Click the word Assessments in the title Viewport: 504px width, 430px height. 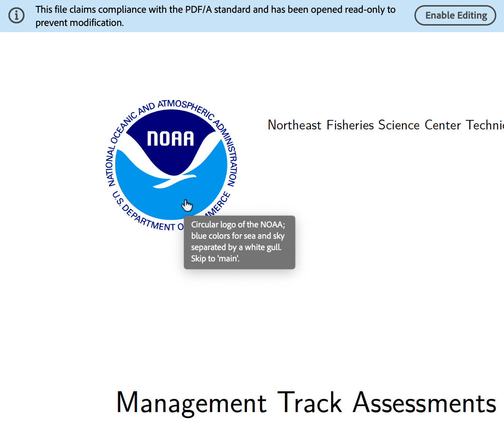[x=425, y=403]
